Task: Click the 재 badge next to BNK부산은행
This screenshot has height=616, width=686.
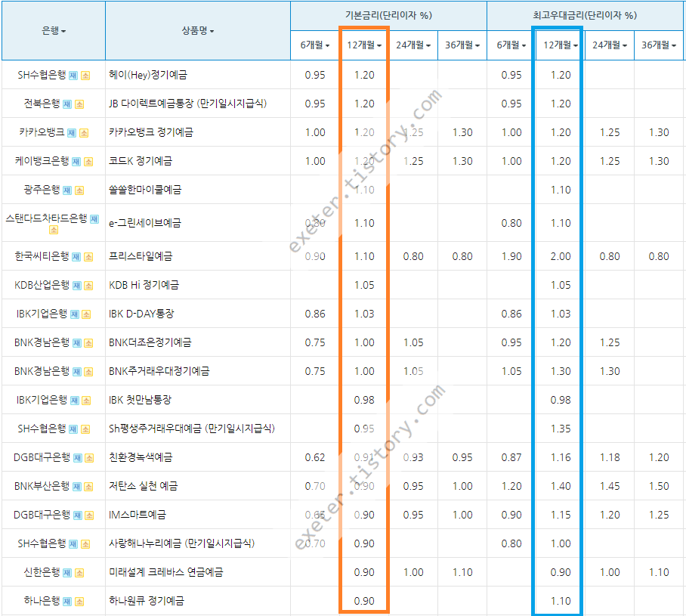Action: click(76, 487)
